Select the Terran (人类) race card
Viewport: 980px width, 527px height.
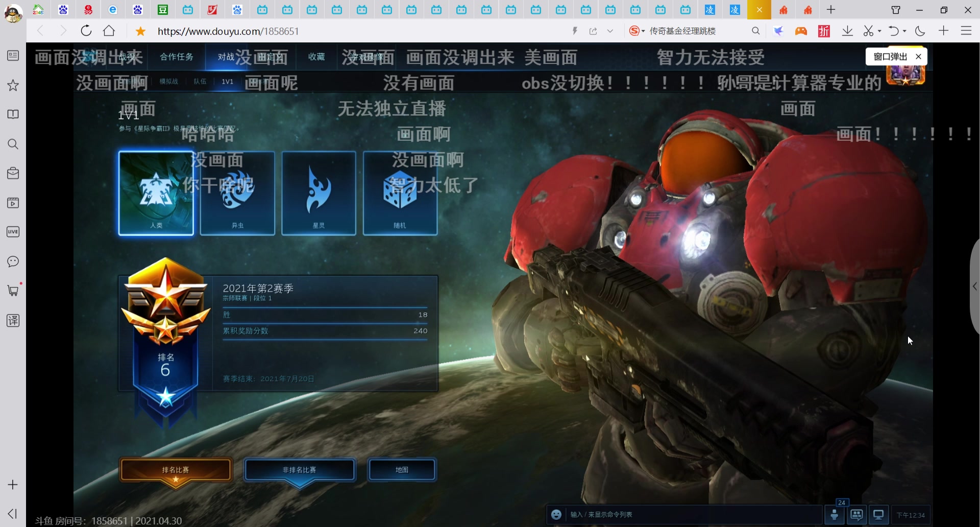[x=156, y=193]
